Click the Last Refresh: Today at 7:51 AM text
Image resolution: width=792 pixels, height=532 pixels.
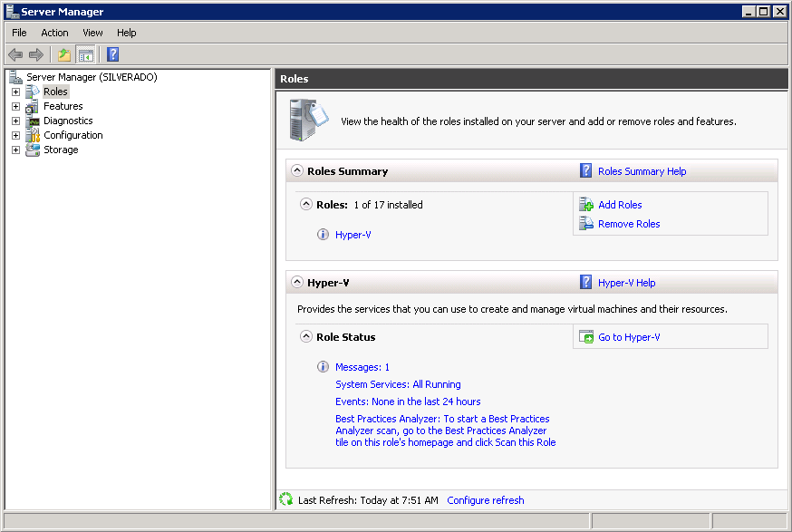coord(368,500)
